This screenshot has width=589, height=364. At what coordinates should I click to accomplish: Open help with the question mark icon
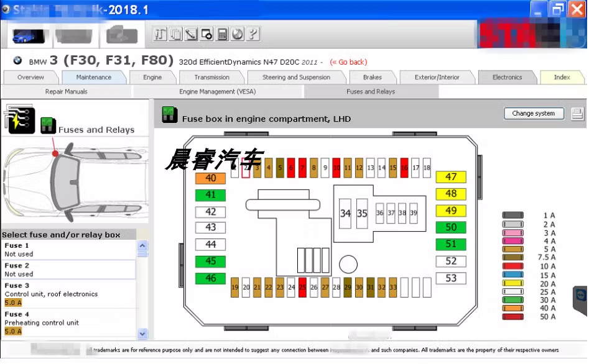[x=253, y=34]
